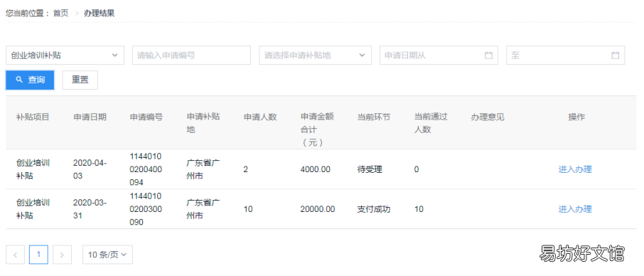Click the 重置 reset button
Screen dimensions: 644x276
coord(80,80)
